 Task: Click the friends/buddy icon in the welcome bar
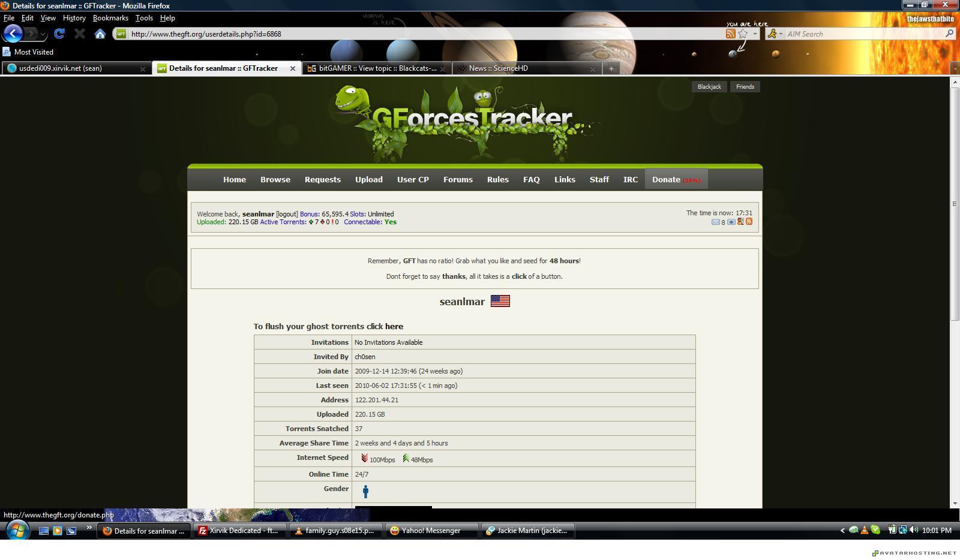coord(740,221)
